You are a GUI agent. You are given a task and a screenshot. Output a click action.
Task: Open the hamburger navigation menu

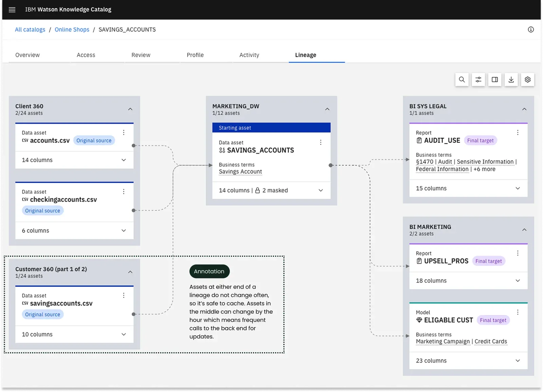12,9
